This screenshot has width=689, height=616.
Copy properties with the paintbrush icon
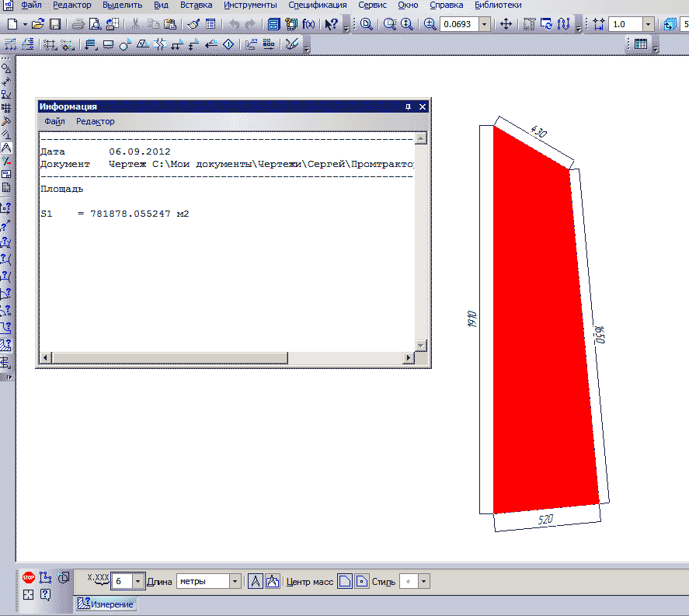point(193,24)
